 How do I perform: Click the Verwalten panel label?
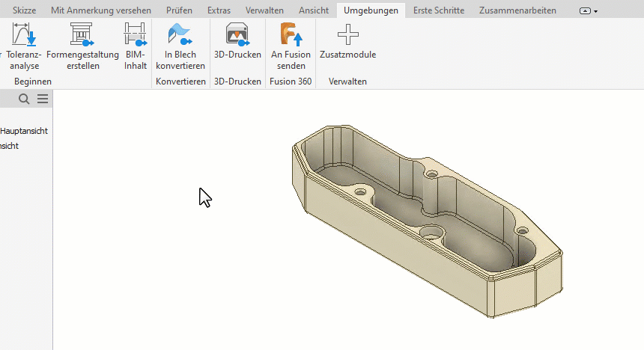coord(347,82)
